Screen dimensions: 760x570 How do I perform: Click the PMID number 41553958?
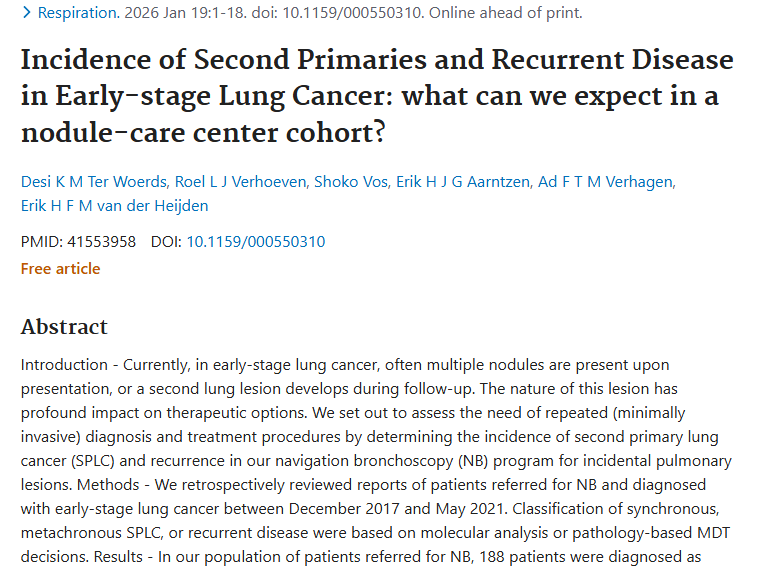100,241
